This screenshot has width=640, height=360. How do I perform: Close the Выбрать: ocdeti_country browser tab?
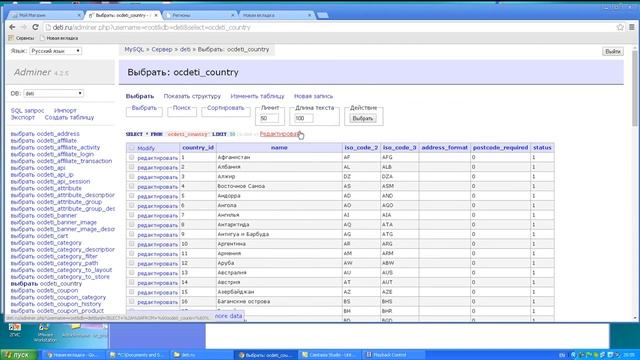click(x=156, y=15)
